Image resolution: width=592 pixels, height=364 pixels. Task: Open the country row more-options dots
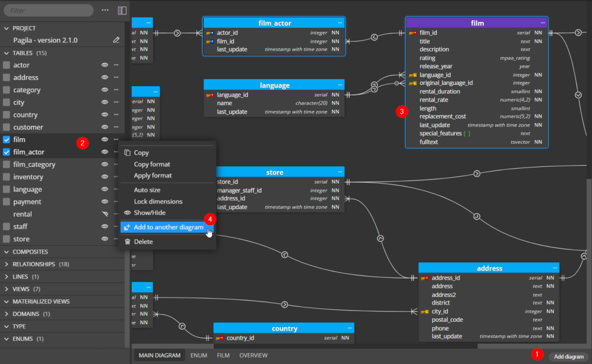click(x=116, y=114)
